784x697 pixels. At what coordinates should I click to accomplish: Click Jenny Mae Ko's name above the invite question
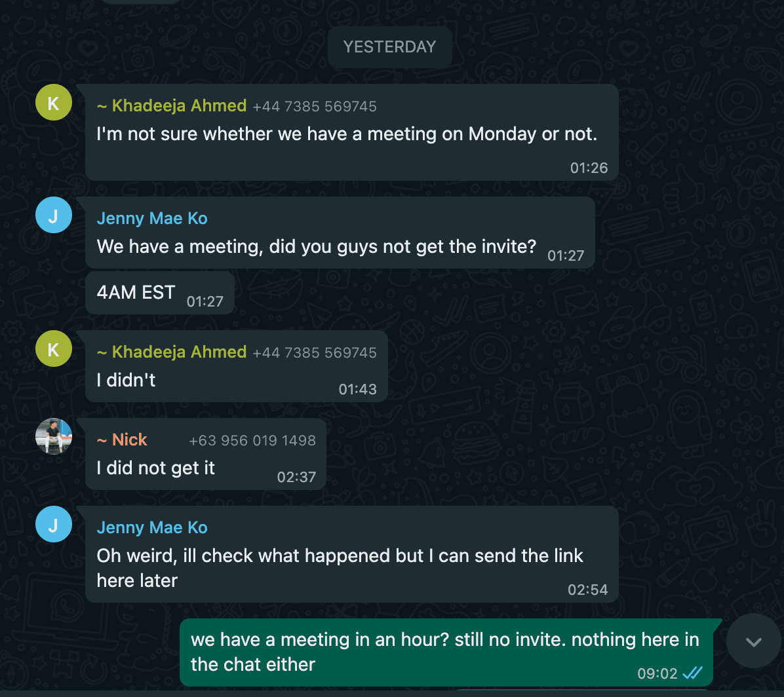(x=152, y=218)
